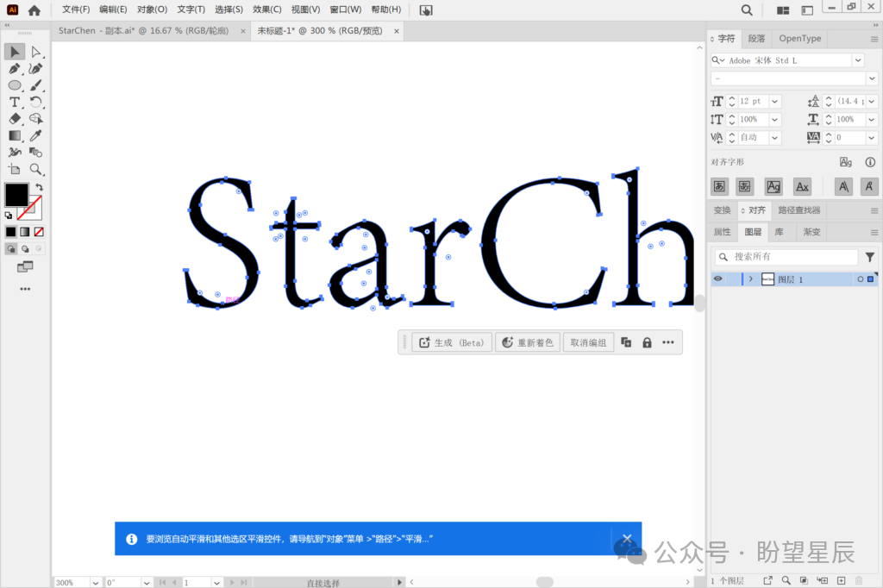Click 重新着色 button
883x588 pixels.
(x=528, y=342)
